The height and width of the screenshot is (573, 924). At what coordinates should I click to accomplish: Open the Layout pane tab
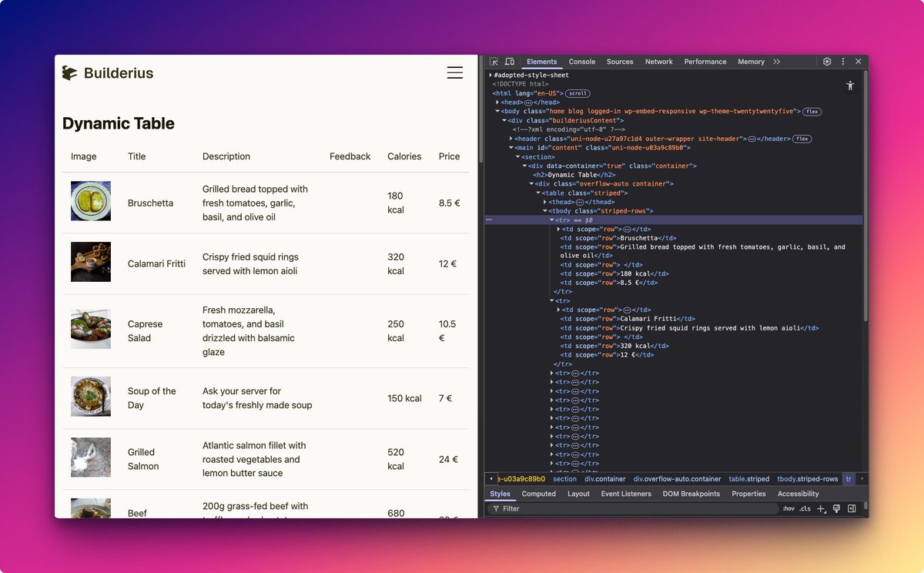578,494
